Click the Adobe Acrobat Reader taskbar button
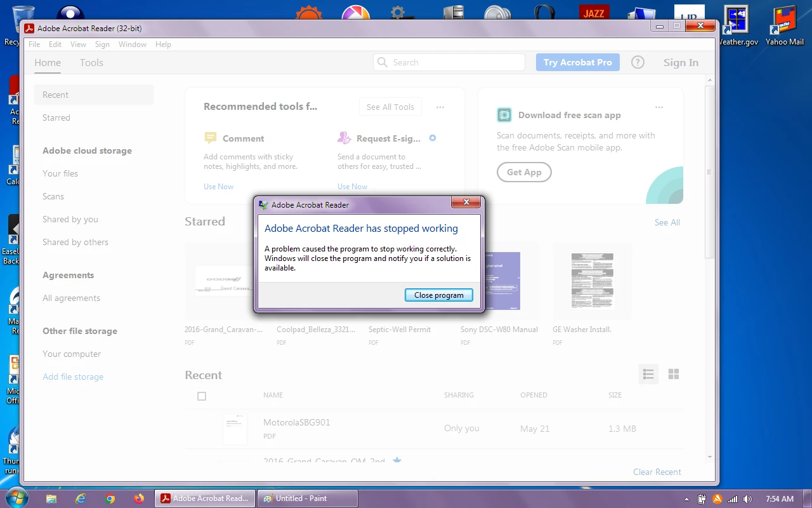 point(205,498)
